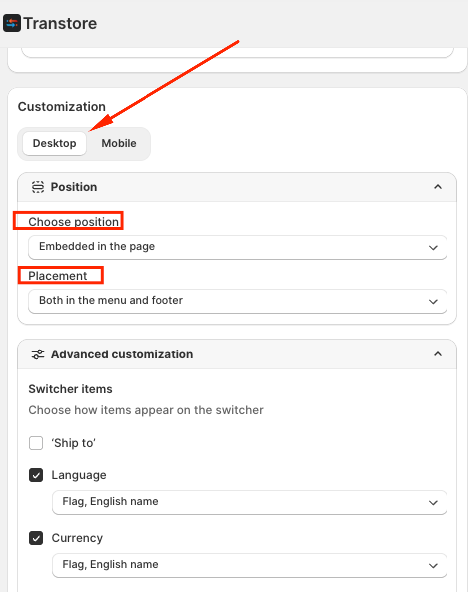The image size is (468, 592).
Task: Click the Transtore title text
Action: point(60,23)
